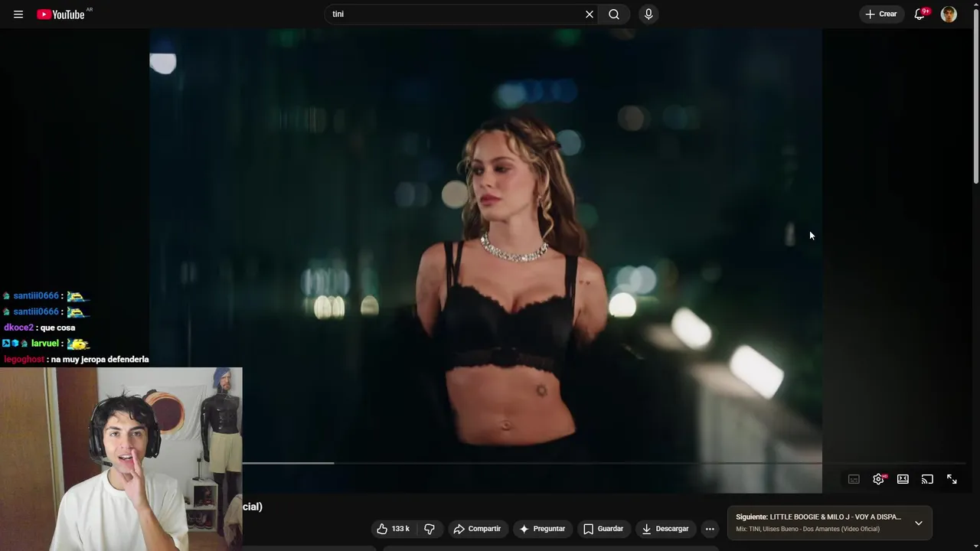Open more actions three-dot menu

point(710,529)
